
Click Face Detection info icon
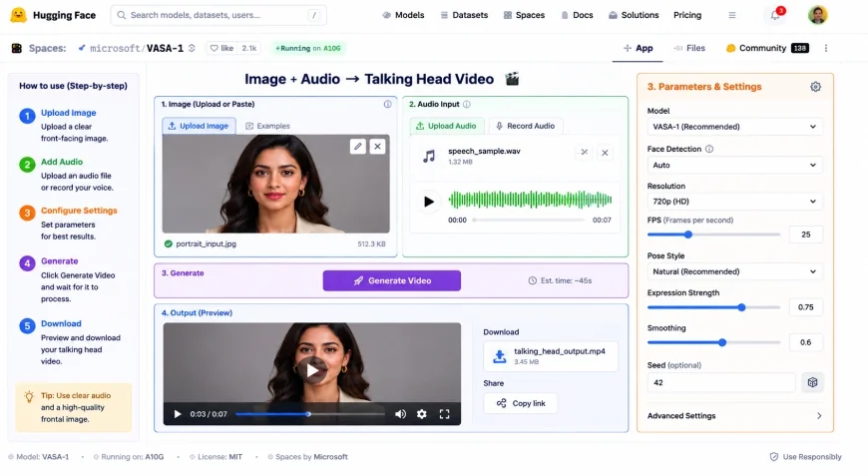click(709, 149)
